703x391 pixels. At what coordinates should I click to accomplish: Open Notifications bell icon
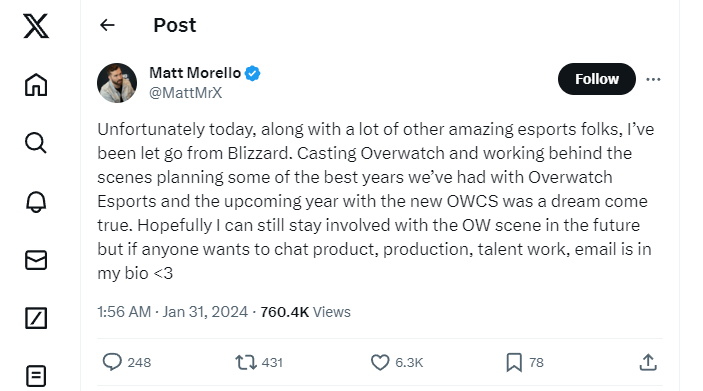pyautogui.click(x=36, y=202)
